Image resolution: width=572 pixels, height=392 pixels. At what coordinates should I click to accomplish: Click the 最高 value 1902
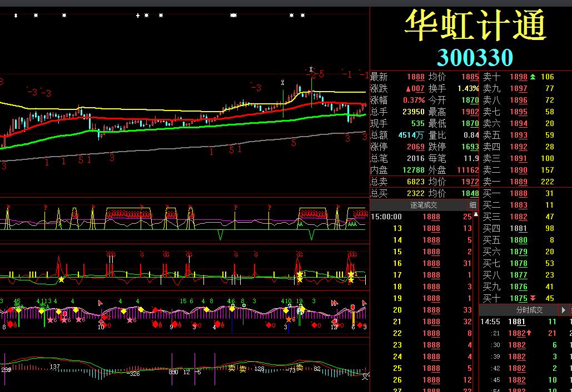pos(470,112)
